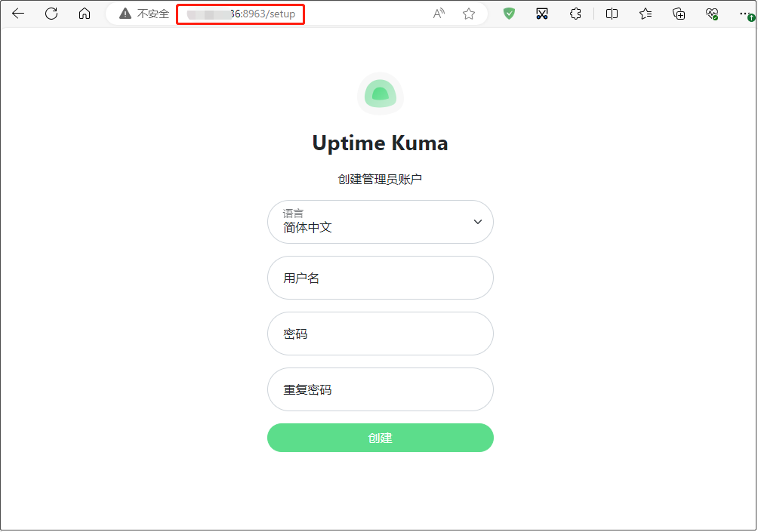Reload the page with the refresh icon
758x532 pixels.
tap(51, 14)
